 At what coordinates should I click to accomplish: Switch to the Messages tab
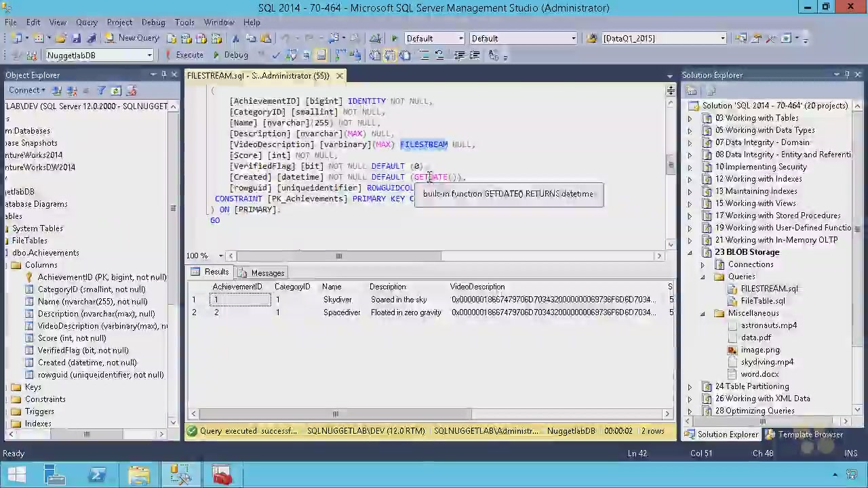pos(261,272)
